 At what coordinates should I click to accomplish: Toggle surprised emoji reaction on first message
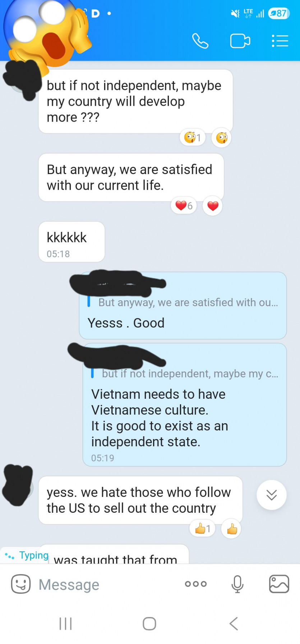(222, 137)
